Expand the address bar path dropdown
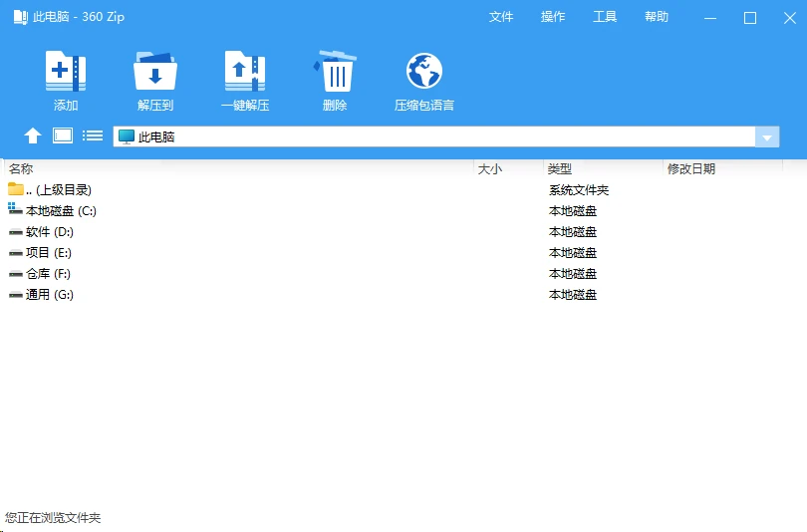 pos(767,136)
